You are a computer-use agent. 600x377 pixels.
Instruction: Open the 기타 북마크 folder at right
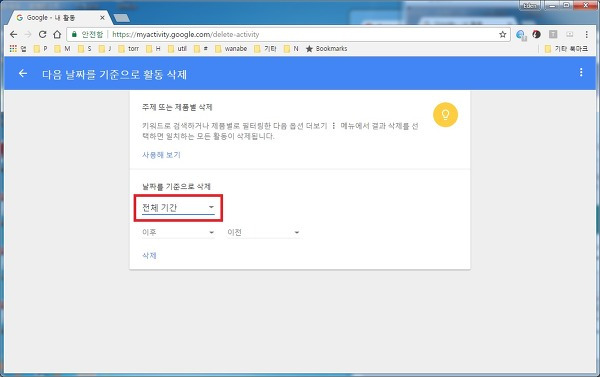pos(566,49)
